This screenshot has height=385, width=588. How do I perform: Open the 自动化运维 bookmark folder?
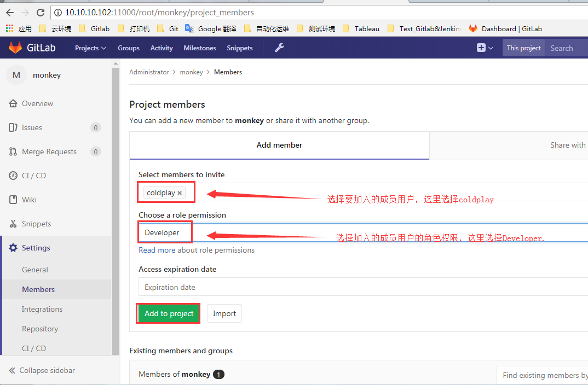click(x=267, y=28)
